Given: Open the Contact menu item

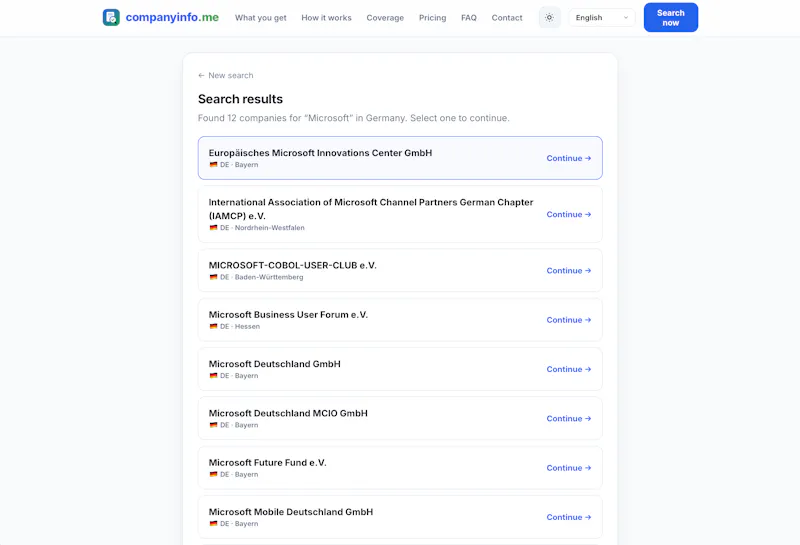Looking at the screenshot, I should 507,18.
